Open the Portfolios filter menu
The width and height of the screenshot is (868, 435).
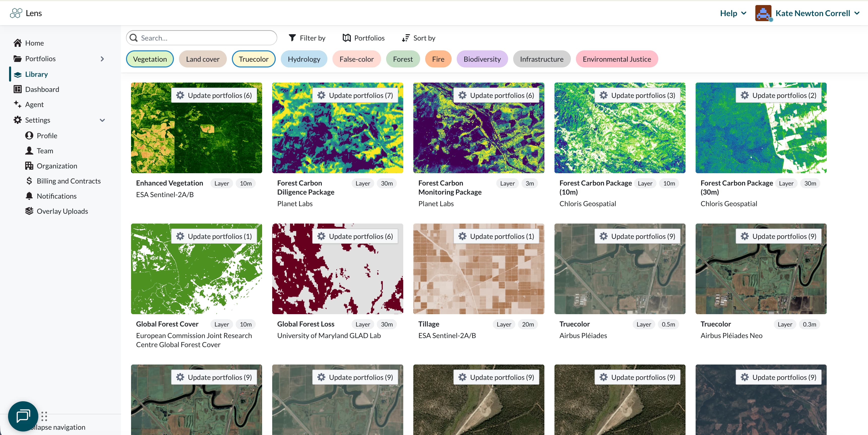(x=363, y=38)
